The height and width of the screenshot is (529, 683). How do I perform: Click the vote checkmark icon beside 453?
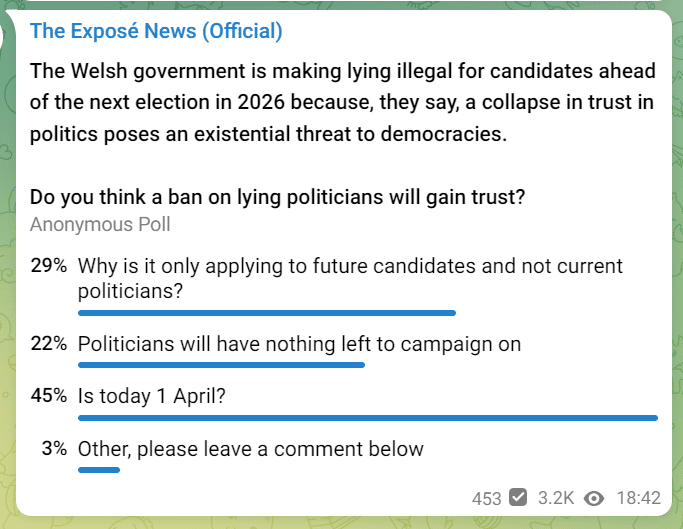pos(518,497)
